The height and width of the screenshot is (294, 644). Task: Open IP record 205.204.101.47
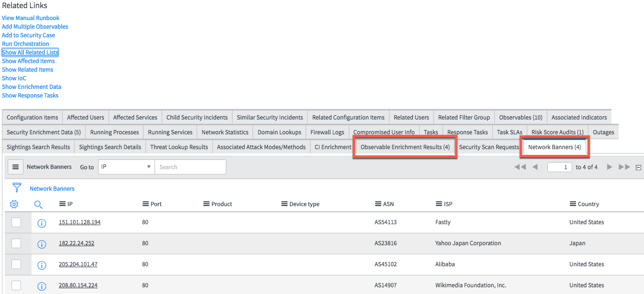78,264
